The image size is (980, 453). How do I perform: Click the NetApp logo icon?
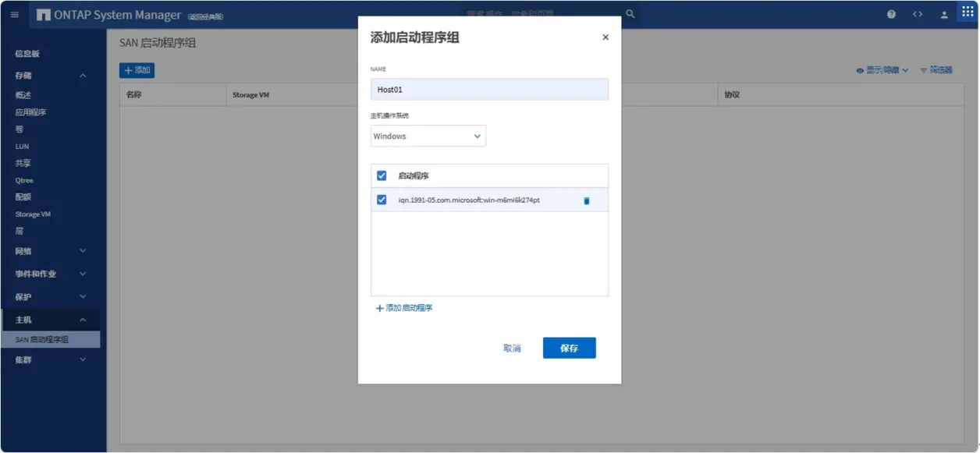pos(43,15)
